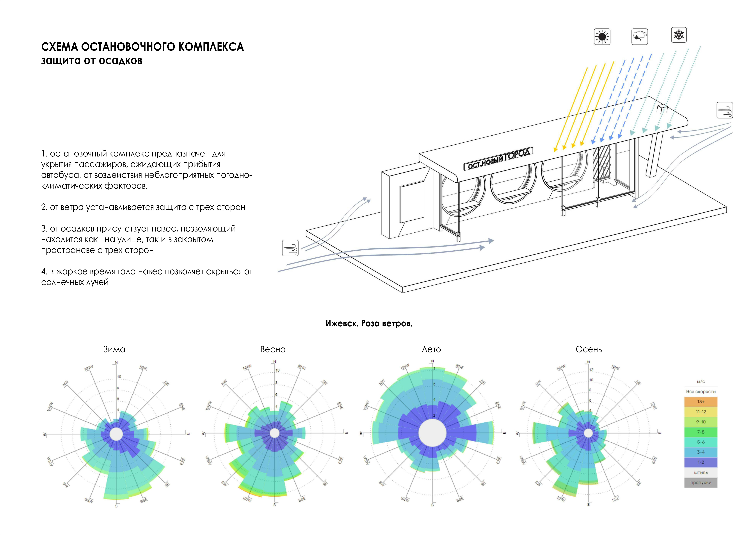Screen dimensions: 756x535
Task: Click the 'Все скорости' legend header
Action: (x=701, y=392)
